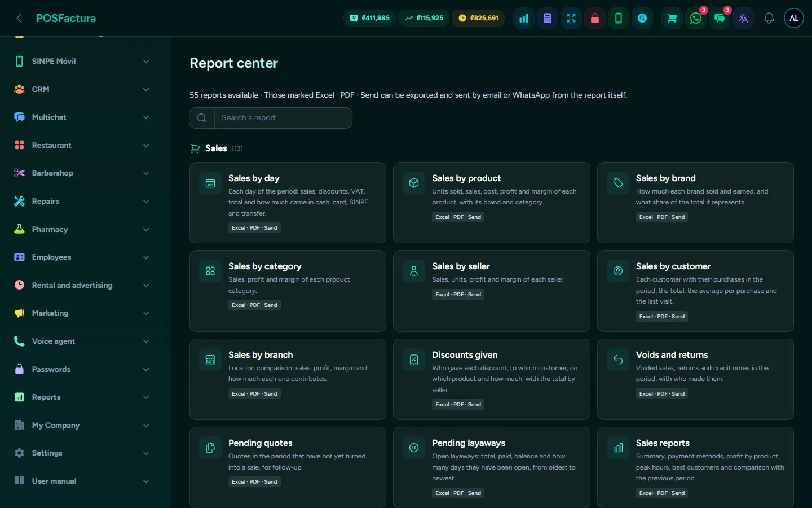Click the €411,885 cash pill
812x508 pixels.
point(370,18)
